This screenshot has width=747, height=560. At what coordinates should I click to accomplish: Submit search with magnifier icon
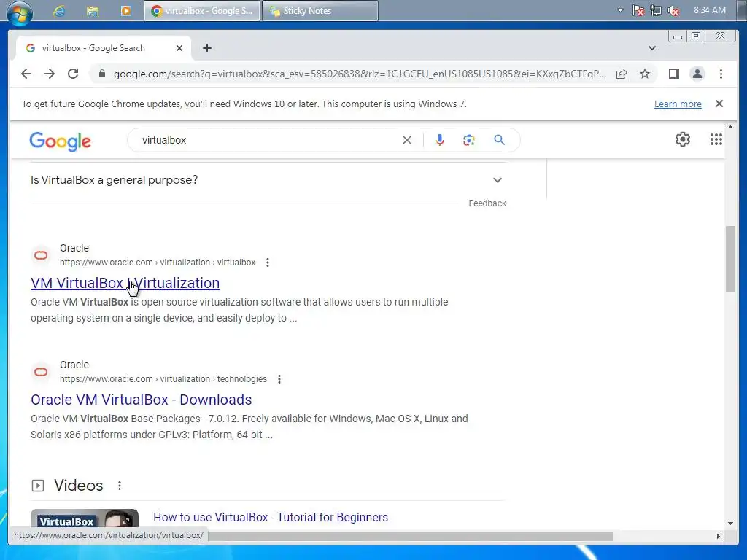(499, 140)
